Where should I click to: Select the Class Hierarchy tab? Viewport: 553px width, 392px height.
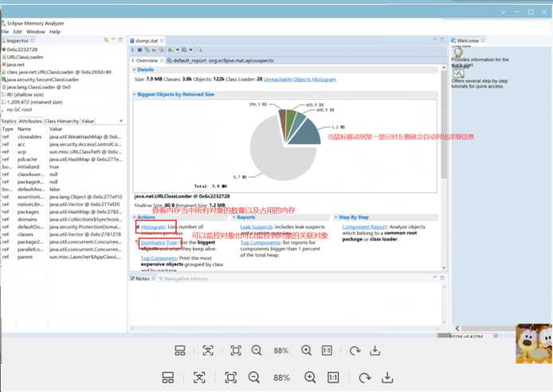click(61, 121)
